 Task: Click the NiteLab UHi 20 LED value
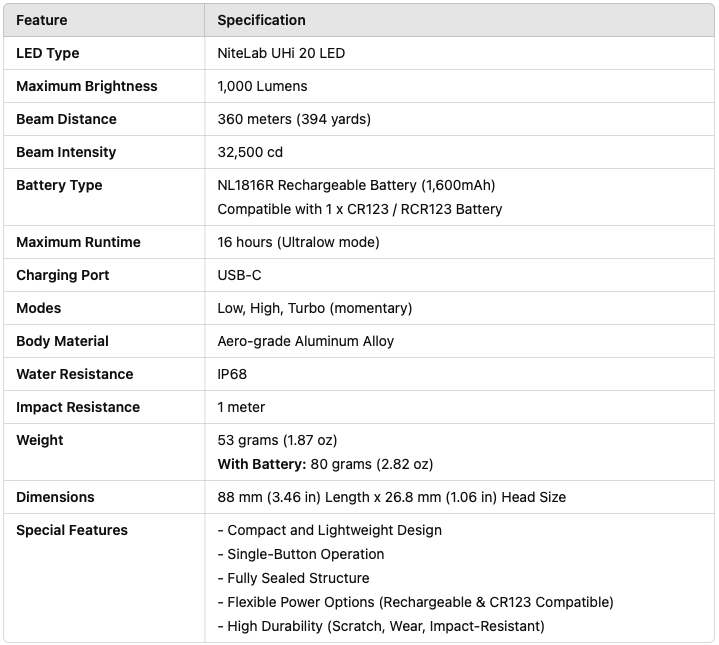[x=281, y=53]
